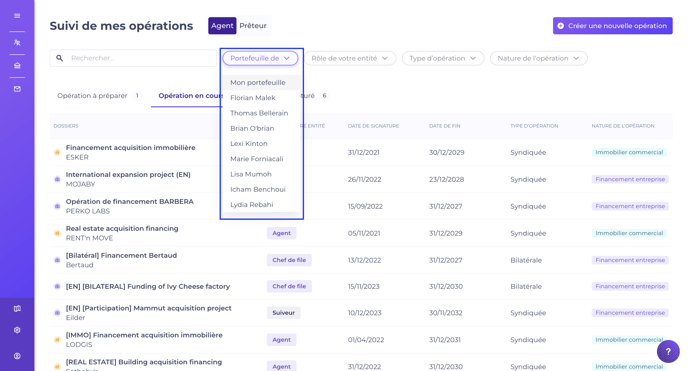Click the icon beside Bertaud dossier
This screenshot has height=371, width=688.
coord(57,260)
